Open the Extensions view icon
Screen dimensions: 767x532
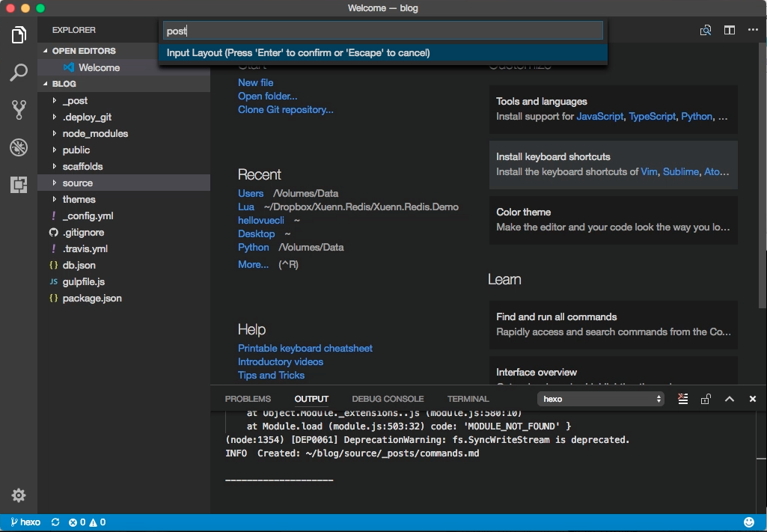click(x=19, y=184)
